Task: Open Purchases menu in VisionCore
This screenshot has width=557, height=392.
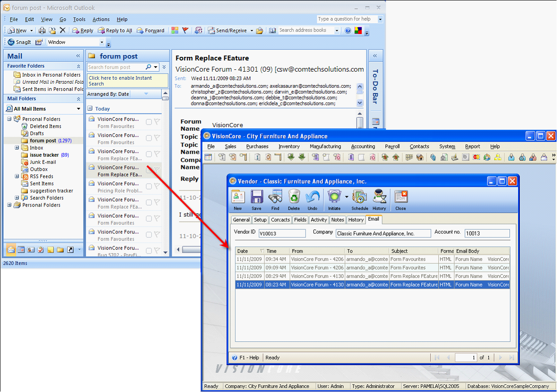Action: point(257,146)
